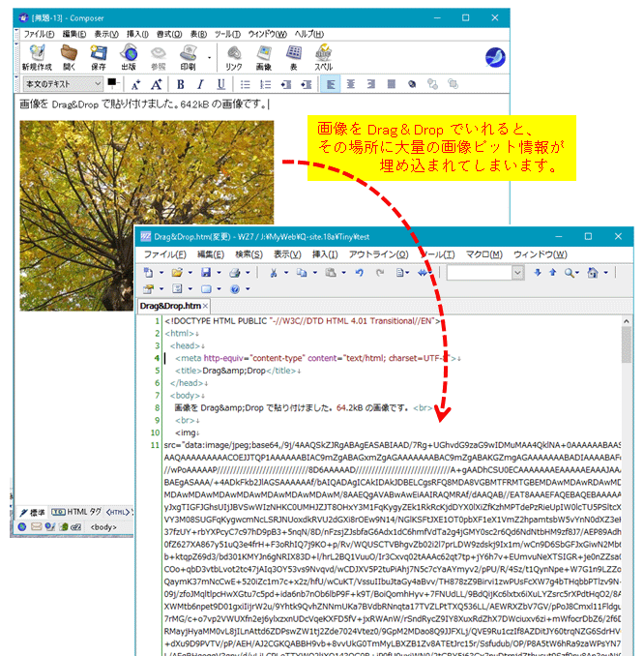
Task: Open the ファイル menu in Composer
Action: point(39,34)
